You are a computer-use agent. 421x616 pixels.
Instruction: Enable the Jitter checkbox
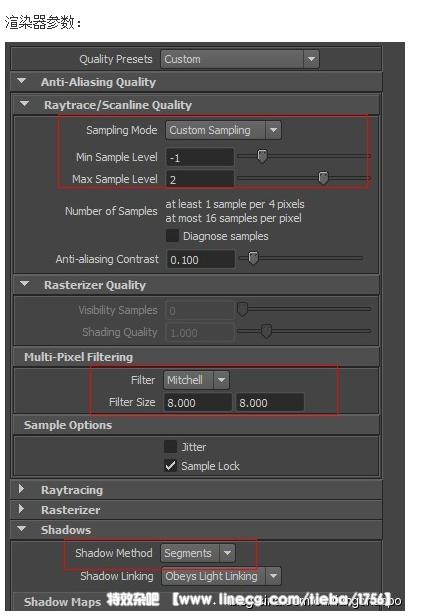170,447
